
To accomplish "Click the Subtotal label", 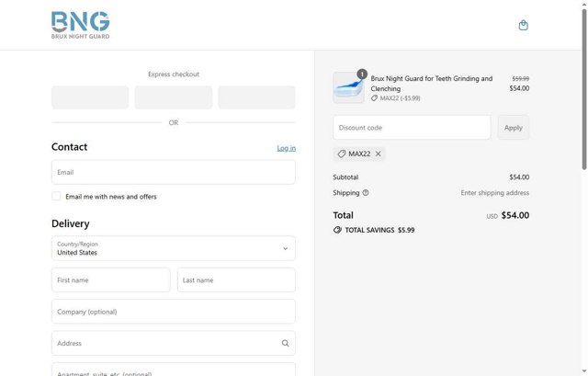I will pos(345,177).
